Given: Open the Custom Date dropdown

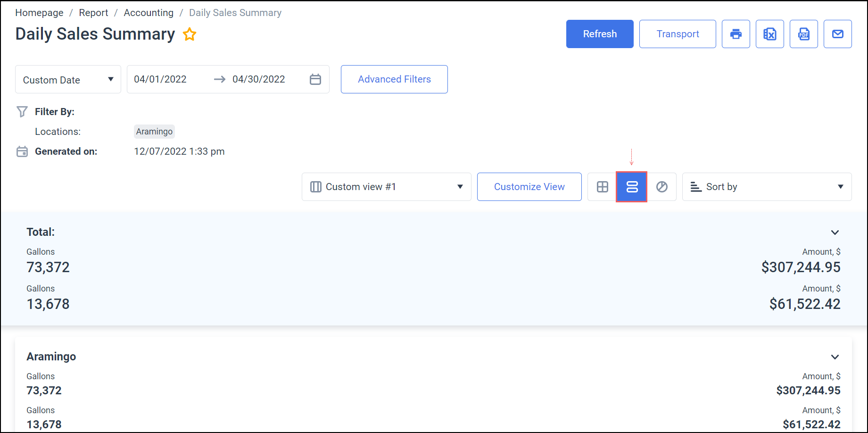Looking at the screenshot, I should (68, 80).
